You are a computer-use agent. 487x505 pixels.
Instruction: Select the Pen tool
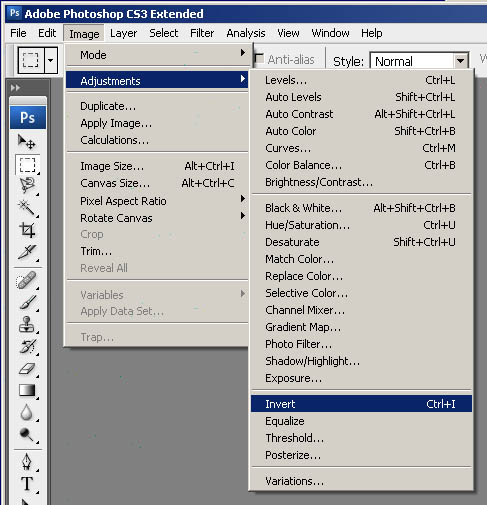click(27, 462)
